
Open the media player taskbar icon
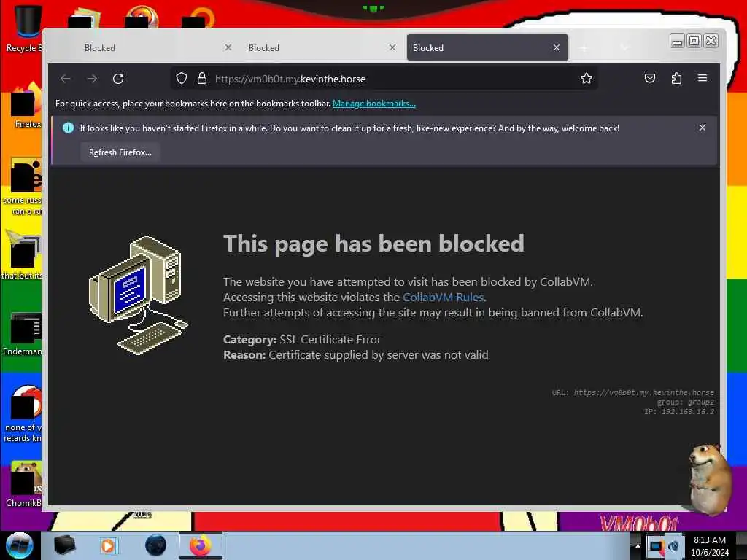108,545
